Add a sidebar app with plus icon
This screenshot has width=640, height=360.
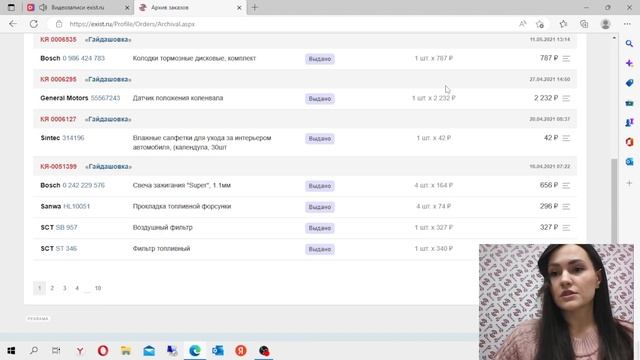(x=629, y=183)
